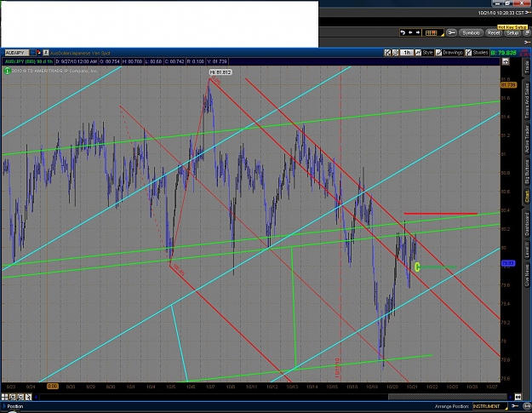Select the Live News sidebar tab

pyautogui.click(x=527, y=274)
